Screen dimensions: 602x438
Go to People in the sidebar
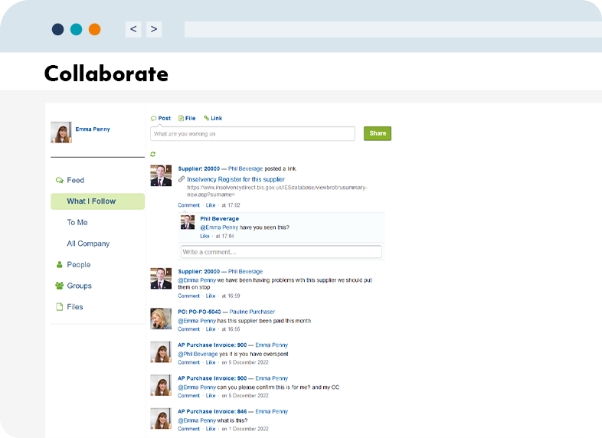point(78,264)
